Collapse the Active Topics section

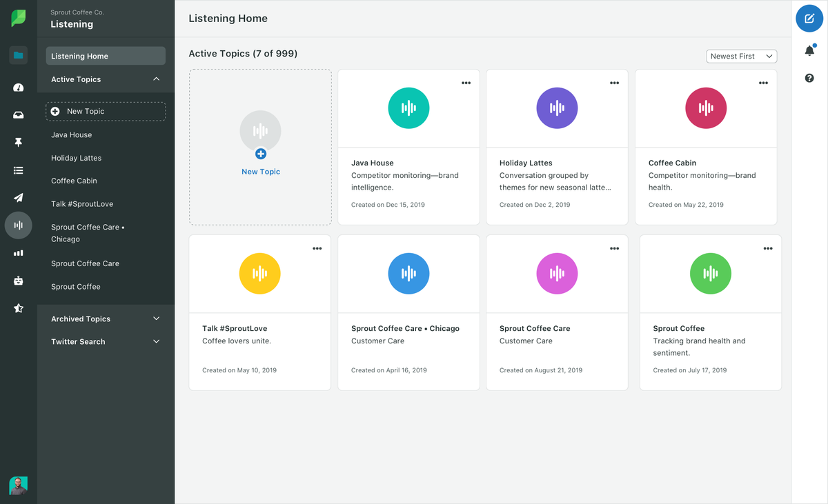tap(156, 79)
